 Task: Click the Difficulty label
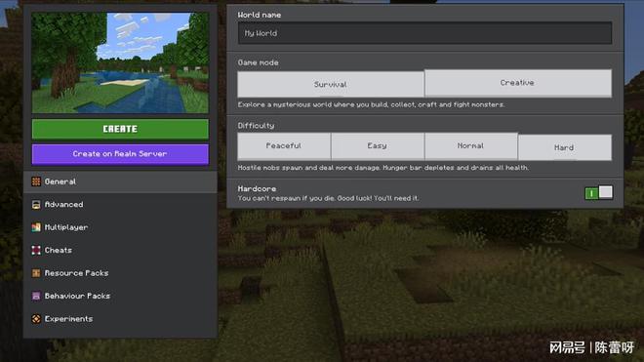256,126
